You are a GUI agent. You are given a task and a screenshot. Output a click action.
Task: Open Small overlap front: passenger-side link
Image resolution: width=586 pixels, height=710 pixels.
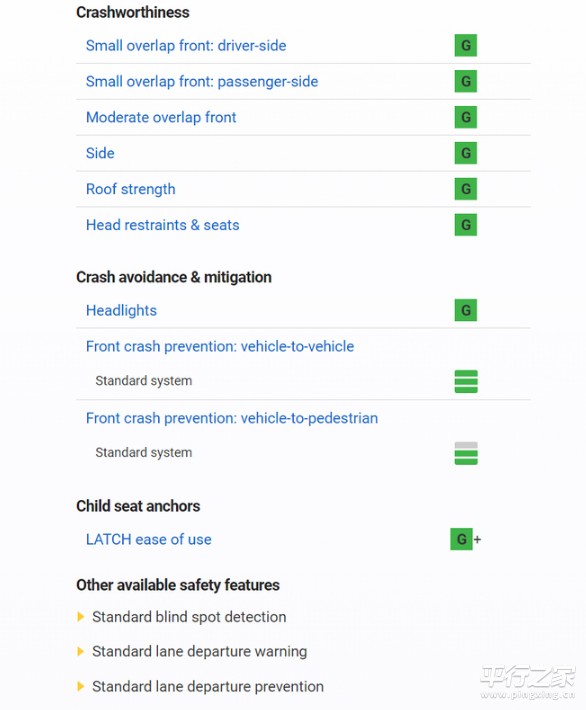point(202,82)
